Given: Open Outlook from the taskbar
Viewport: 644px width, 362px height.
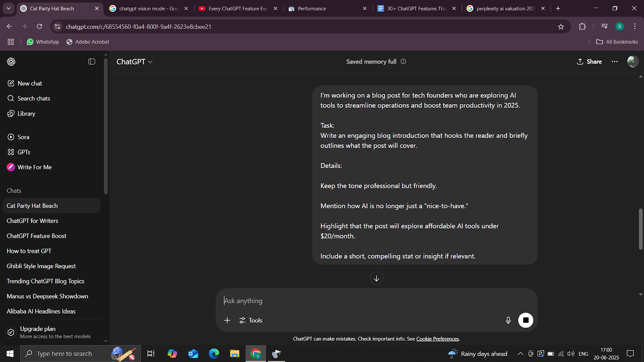Looking at the screenshot, I should [x=193, y=354].
